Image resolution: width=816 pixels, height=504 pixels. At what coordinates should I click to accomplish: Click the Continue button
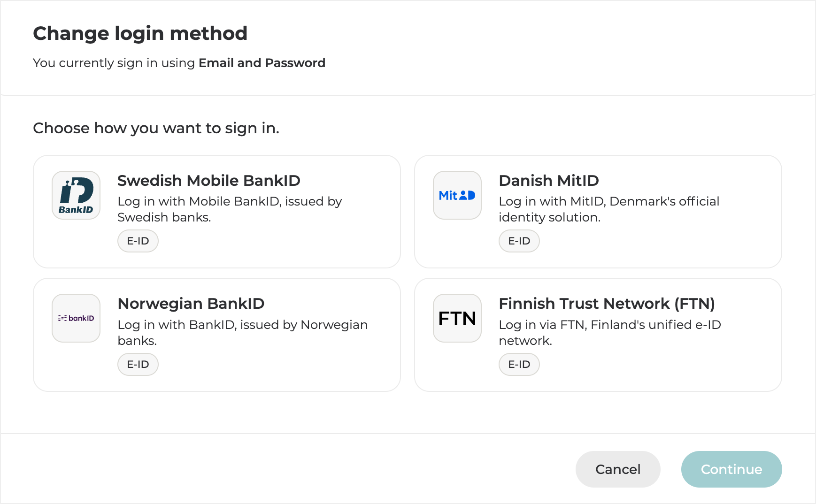(731, 469)
